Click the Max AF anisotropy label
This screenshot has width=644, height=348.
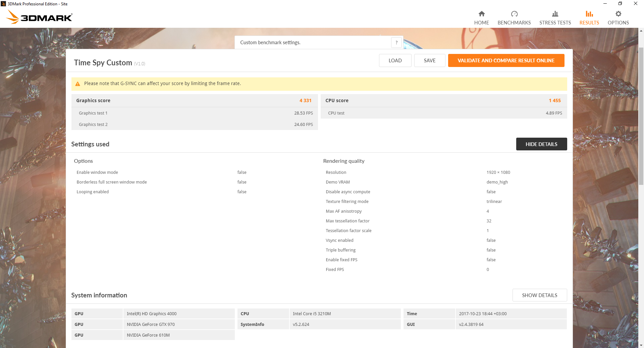tap(343, 211)
